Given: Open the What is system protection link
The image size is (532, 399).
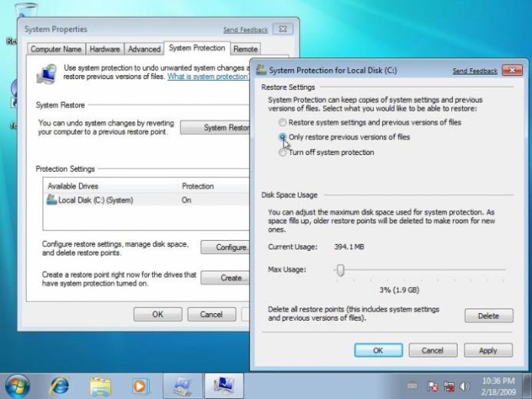Looking at the screenshot, I should tap(208, 77).
